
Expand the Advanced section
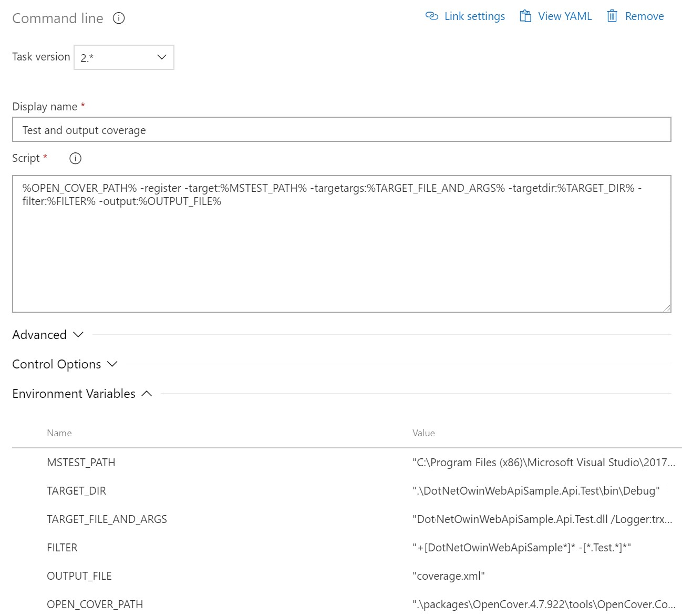(x=48, y=335)
